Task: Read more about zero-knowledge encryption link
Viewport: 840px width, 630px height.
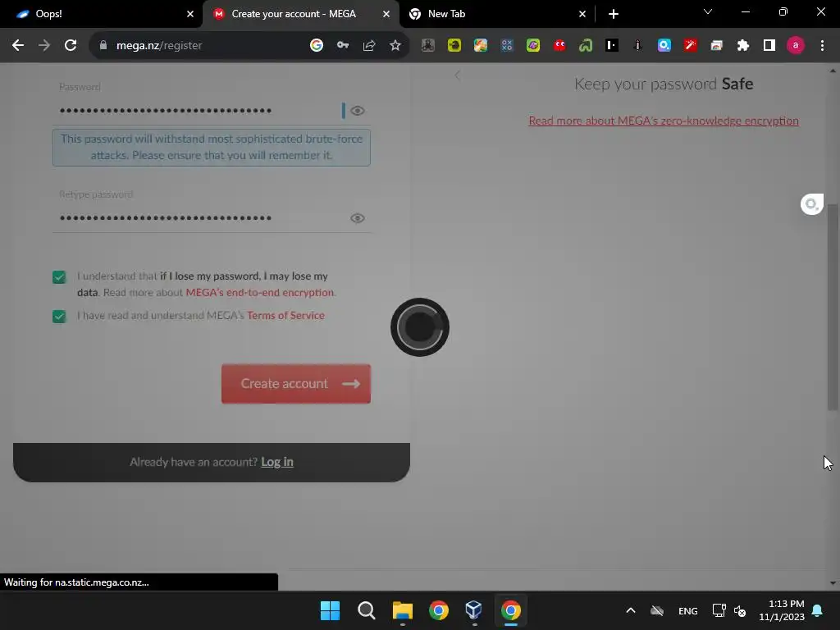Action: point(664,121)
